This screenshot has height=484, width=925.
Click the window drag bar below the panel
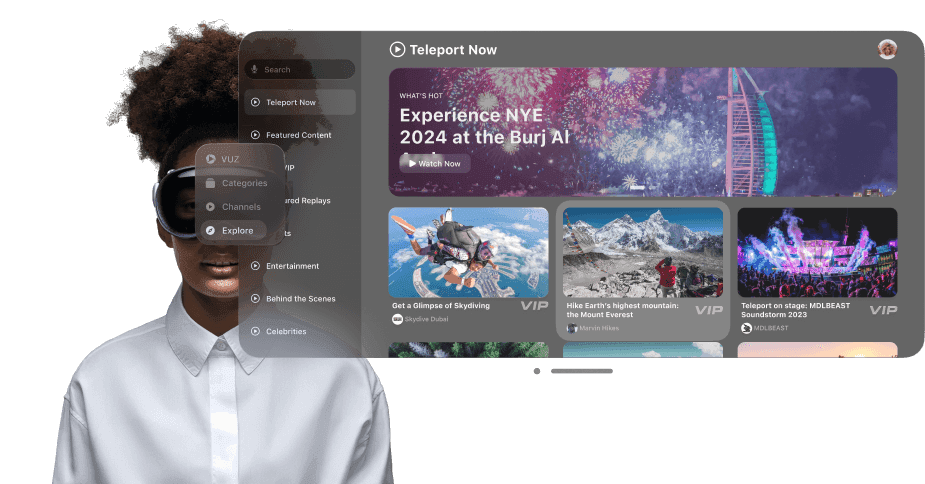[581, 371]
